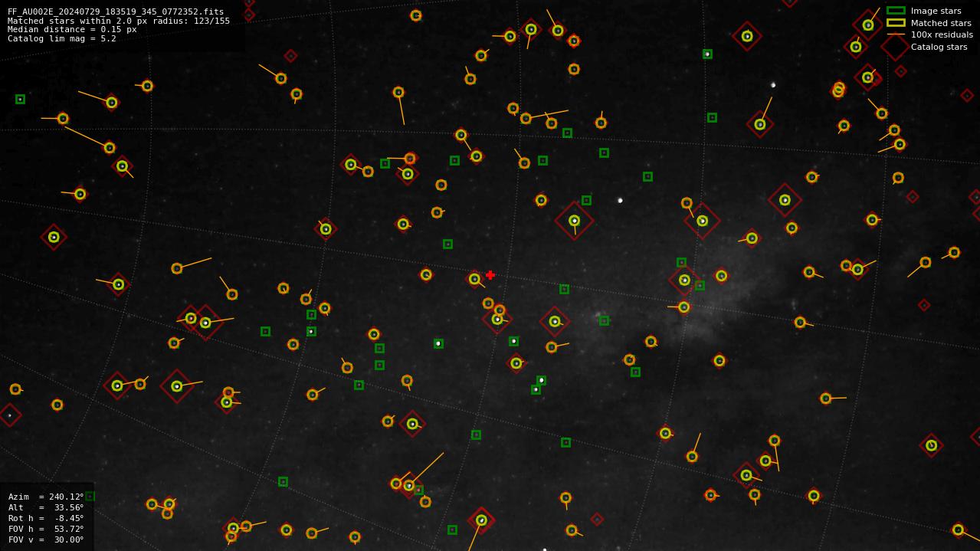Click the 'FOV v = 30.00°' readout
The width and height of the screenshot is (980, 551).
click(x=46, y=540)
